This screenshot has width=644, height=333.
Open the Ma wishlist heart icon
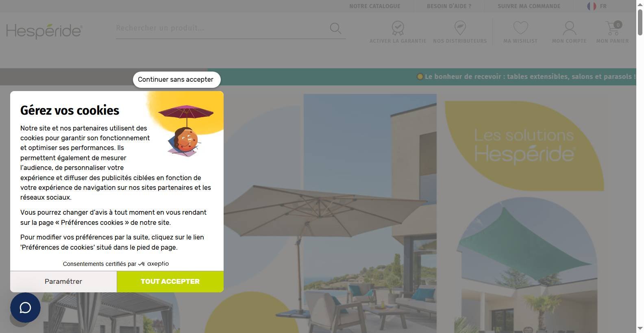click(520, 28)
